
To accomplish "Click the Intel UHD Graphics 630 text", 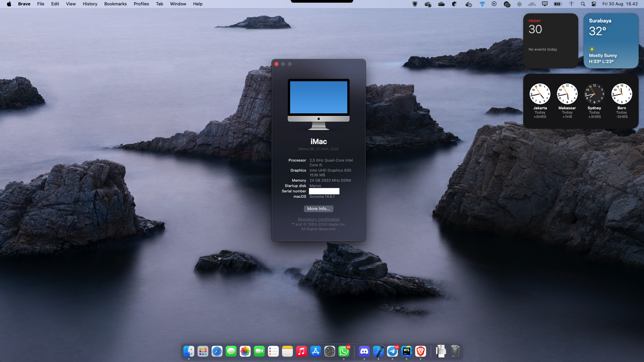I will click(330, 171).
